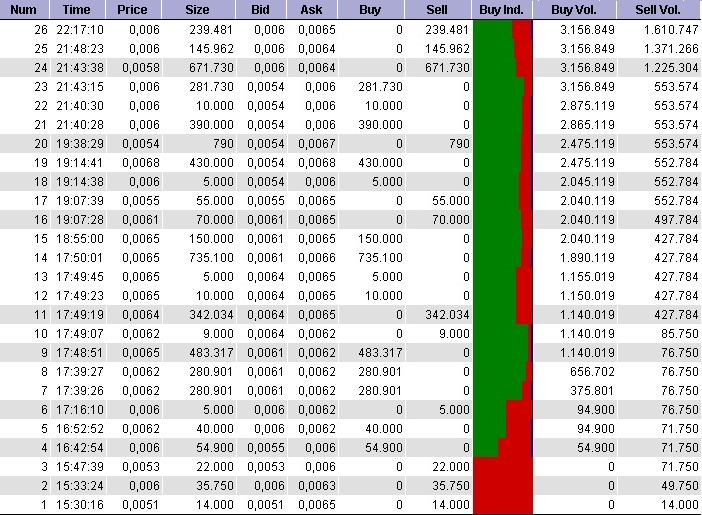Select Buy Vol. 2.865.119
The width and height of the screenshot is (702, 515).
pos(587,125)
